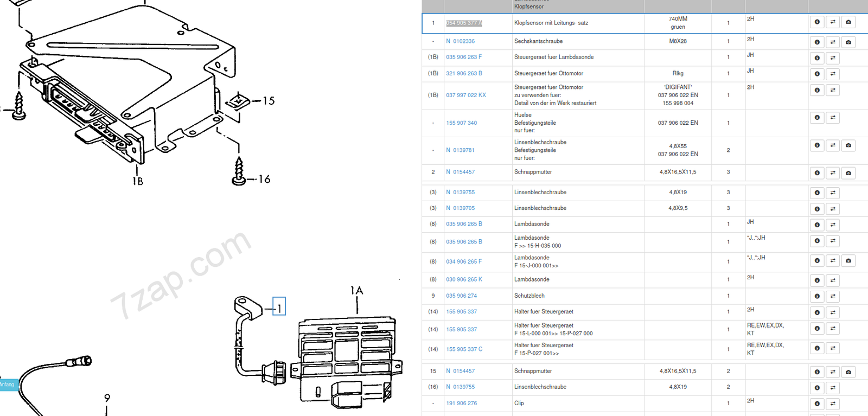Show replacements for Steuergeraet fuer Lambdasonde
868x416 pixels.
(x=833, y=58)
